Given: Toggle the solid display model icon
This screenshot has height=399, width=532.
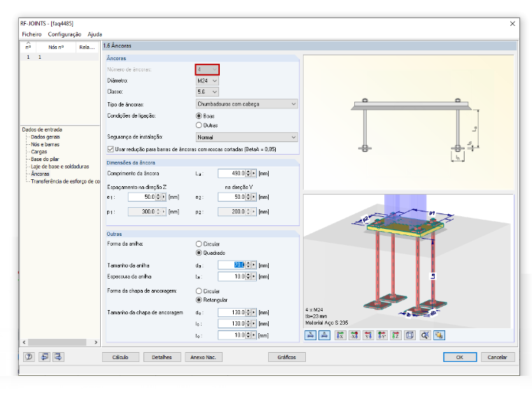Looking at the screenshot, I should click(439, 335).
